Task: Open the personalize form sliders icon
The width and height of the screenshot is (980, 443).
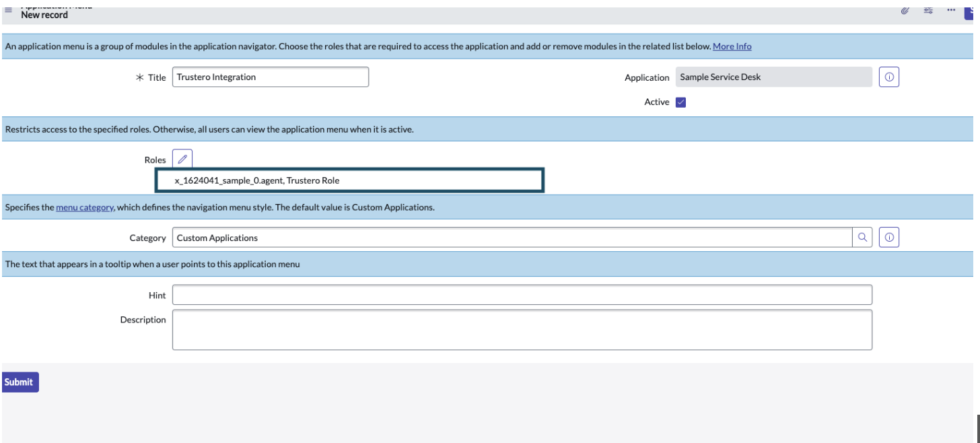Action: coord(928,10)
